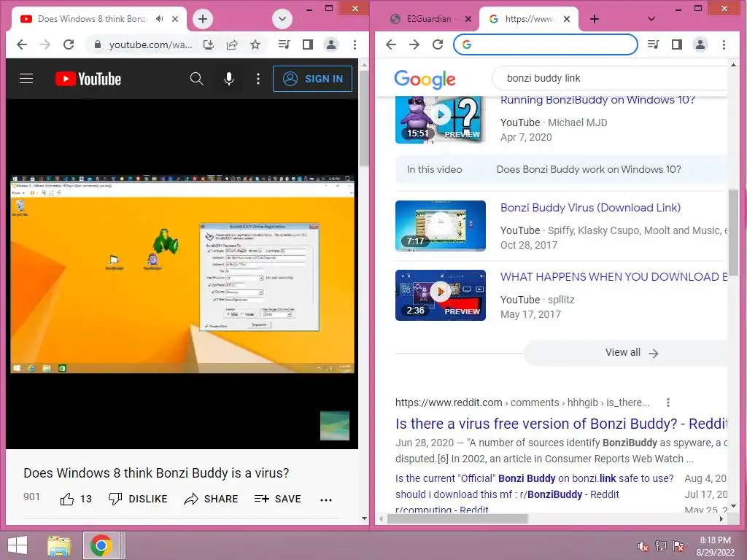Click 'Does Bonzi Buddy work on Windows 10?' moment
The height and width of the screenshot is (560, 747).
point(589,169)
